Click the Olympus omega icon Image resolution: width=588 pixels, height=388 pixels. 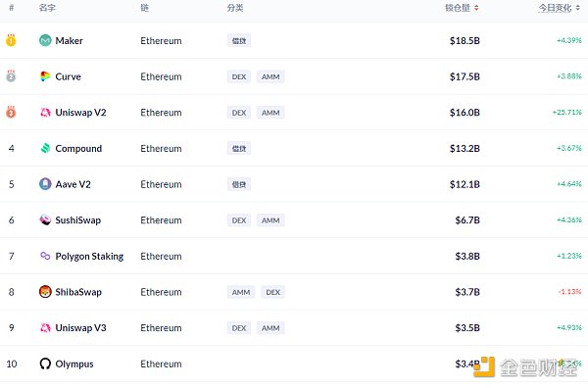(45, 364)
